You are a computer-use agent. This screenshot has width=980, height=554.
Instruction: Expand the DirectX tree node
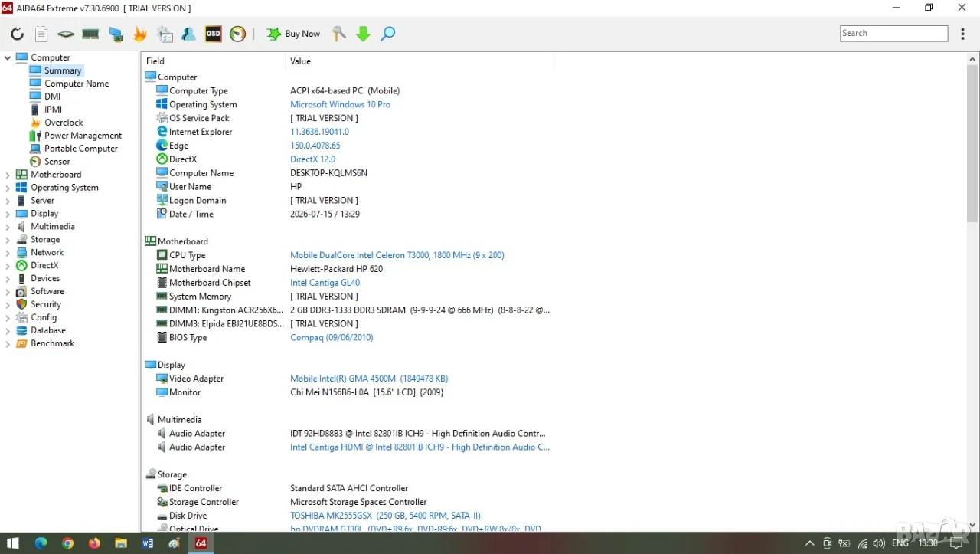click(x=8, y=266)
